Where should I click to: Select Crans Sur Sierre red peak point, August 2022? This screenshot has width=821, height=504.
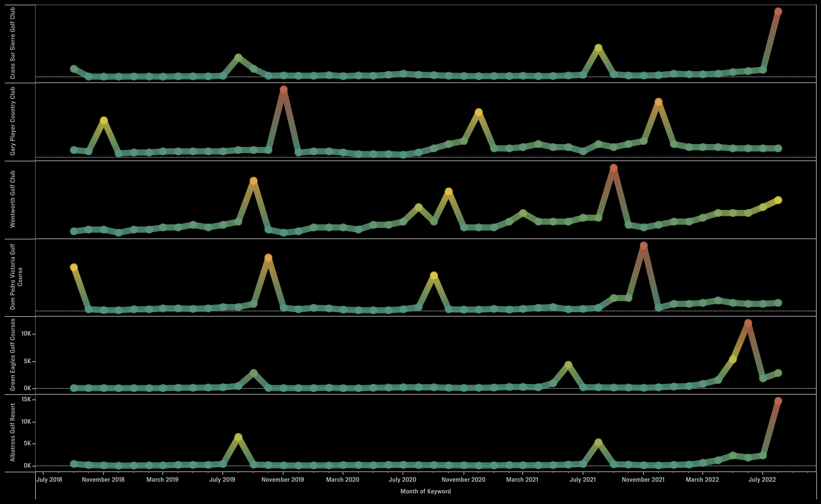pos(778,12)
